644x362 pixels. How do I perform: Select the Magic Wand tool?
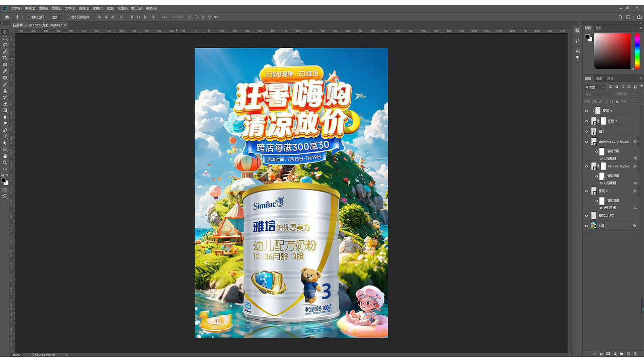(x=5, y=51)
